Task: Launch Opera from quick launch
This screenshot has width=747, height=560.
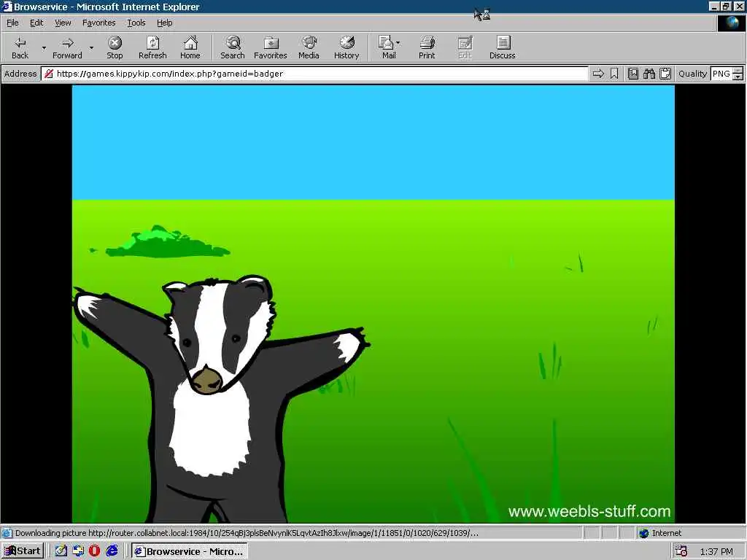Action: pos(94,551)
